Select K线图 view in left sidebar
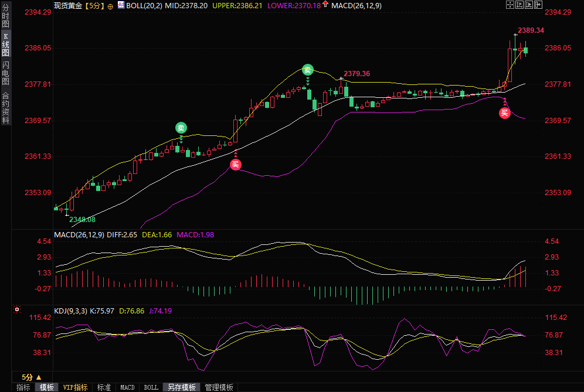Image resolution: width=584 pixels, height=392 pixels. point(6,44)
